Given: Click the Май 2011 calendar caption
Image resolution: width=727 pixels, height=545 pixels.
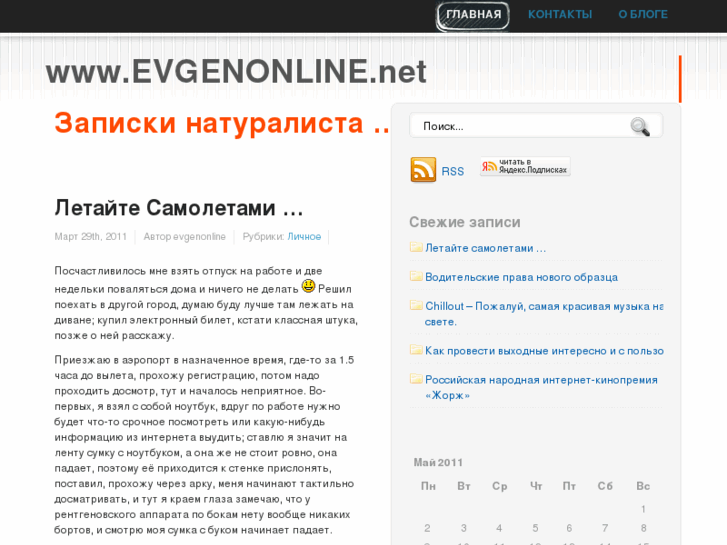Looking at the screenshot, I should coord(438,462).
